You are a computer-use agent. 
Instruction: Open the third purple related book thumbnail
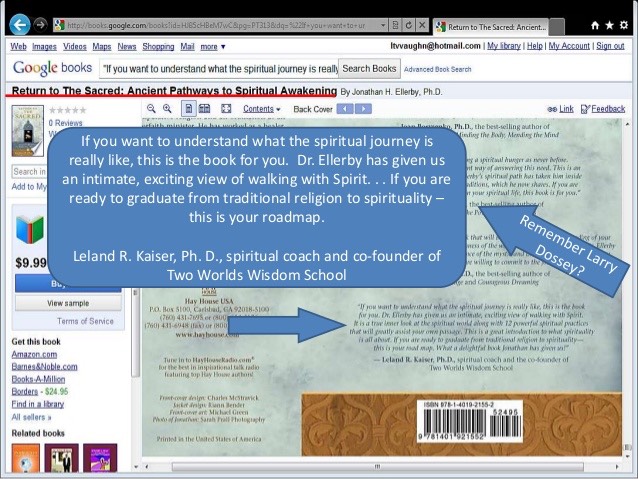100,458
